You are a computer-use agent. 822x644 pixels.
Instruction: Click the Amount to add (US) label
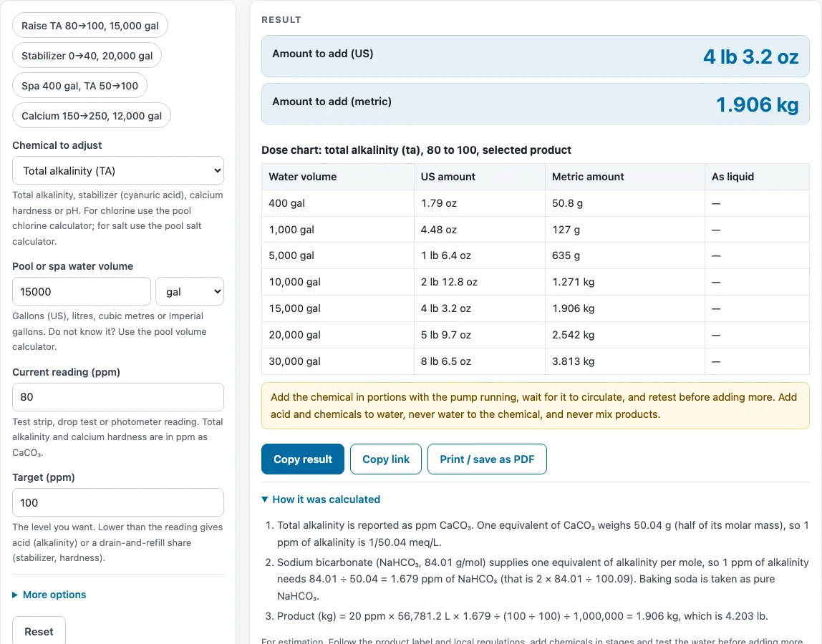point(322,54)
